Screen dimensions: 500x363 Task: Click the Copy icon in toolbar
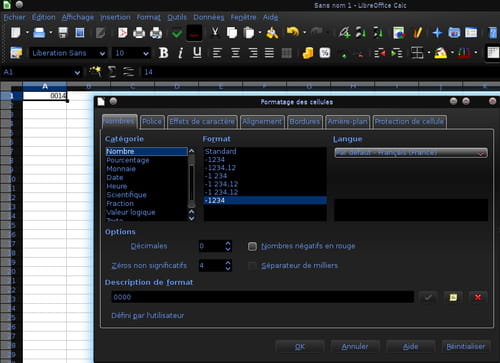click(232, 33)
